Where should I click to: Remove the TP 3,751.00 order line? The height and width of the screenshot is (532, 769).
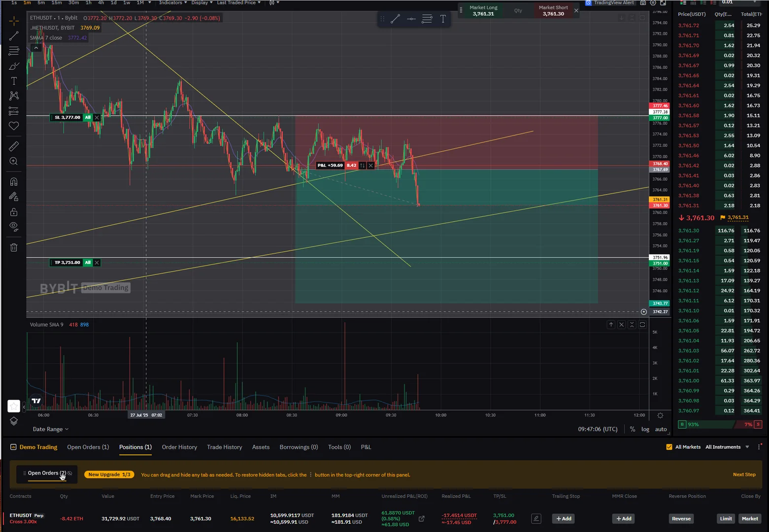(97, 263)
